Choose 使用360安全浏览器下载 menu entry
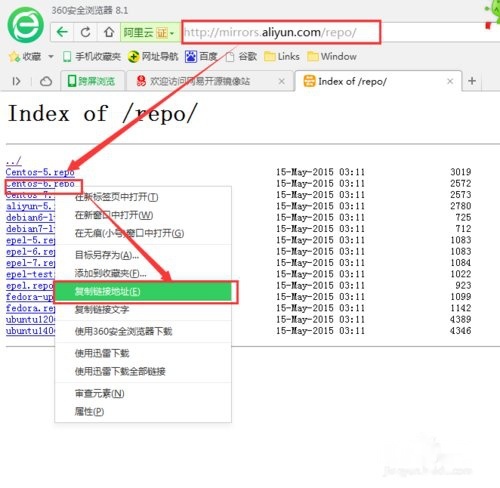The width and height of the screenshot is (500, 488). pos(143,331)
